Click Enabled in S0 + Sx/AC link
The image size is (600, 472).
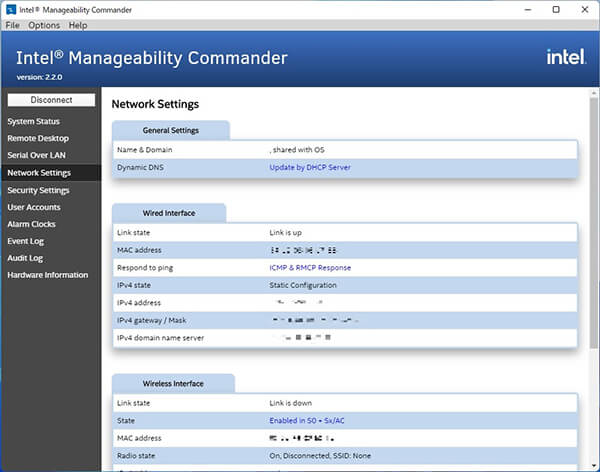307,420
